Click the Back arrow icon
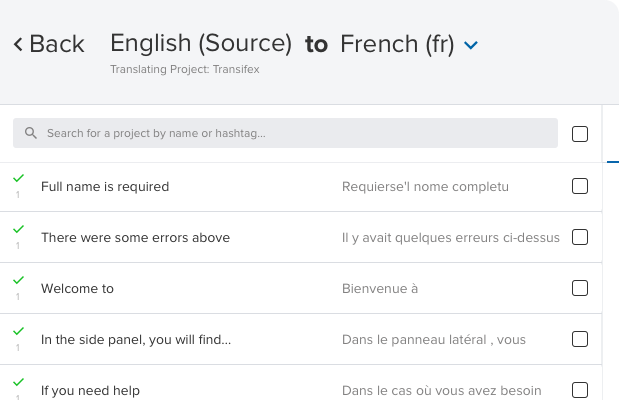Image resolution: width=619 pixels, height=400 pixels. point(18,44)
